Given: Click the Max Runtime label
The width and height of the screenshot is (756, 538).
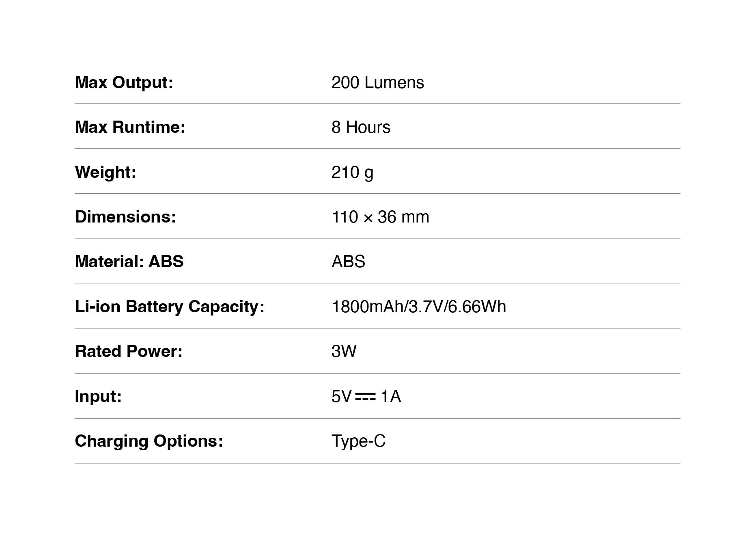Looking at the screenshot, I should [x=130, y=127].
